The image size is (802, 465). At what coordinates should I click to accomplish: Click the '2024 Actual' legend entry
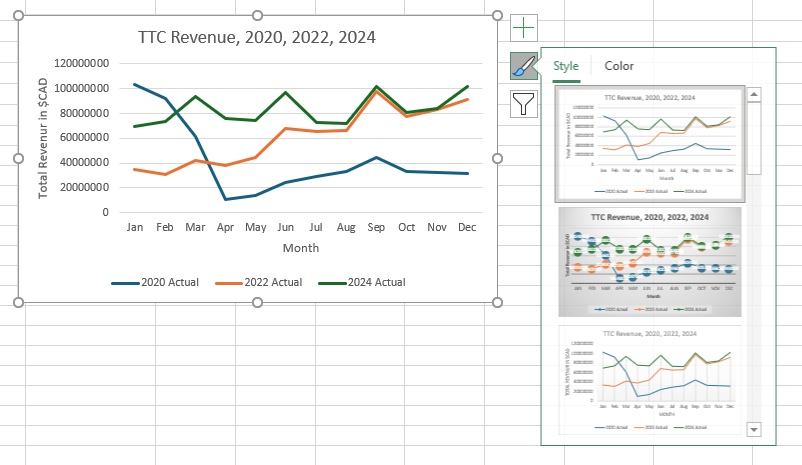click(x=362, y=282)
